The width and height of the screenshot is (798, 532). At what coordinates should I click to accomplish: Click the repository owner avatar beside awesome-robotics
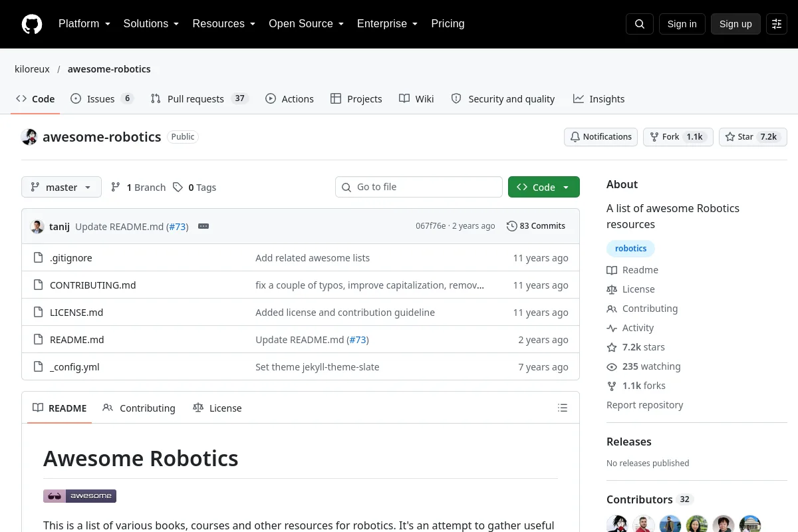coord(29,137)
